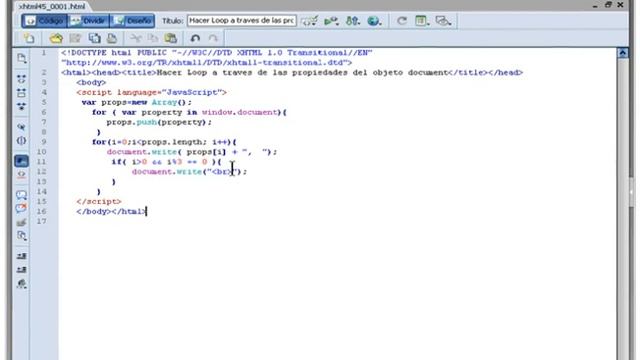
Task: Open the Preview in browser globe menu
Action: 374,21
